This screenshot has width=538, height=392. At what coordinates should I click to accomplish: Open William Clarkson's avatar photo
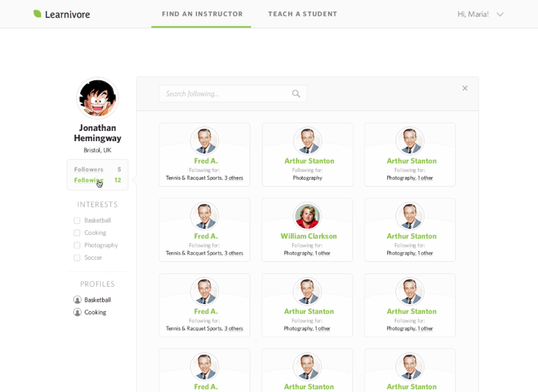click(307, 216)
